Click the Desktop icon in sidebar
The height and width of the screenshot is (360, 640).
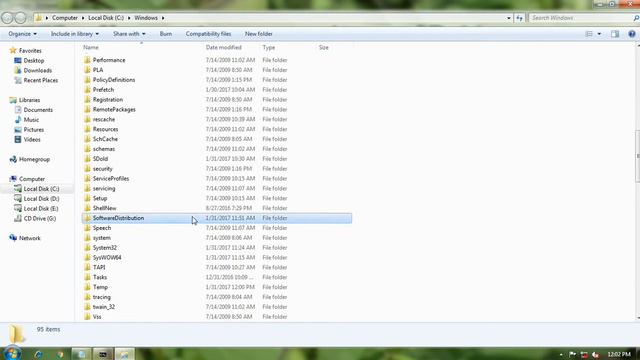point(18,60)
